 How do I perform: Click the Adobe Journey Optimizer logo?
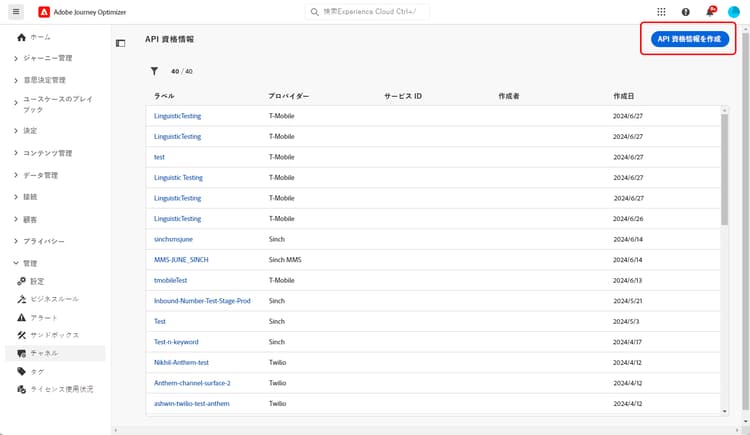[44, 12]
